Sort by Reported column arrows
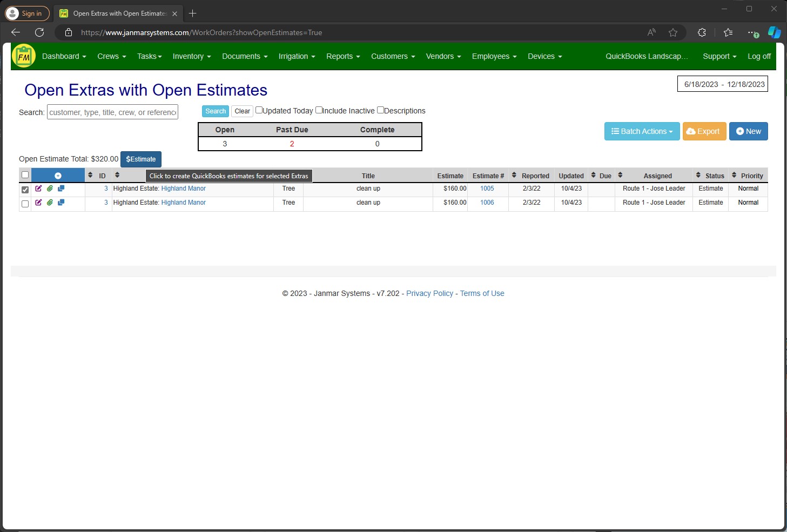This screenshot has width=787, height=532. (x=514, y=175)
